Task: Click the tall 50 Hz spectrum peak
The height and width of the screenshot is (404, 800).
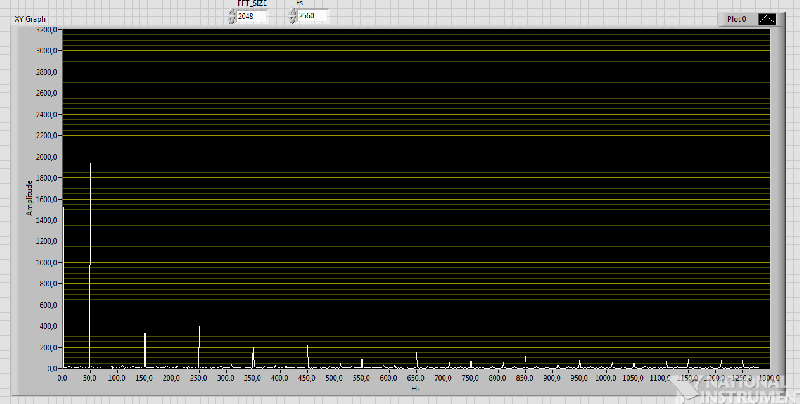Action: coord(90,265)
